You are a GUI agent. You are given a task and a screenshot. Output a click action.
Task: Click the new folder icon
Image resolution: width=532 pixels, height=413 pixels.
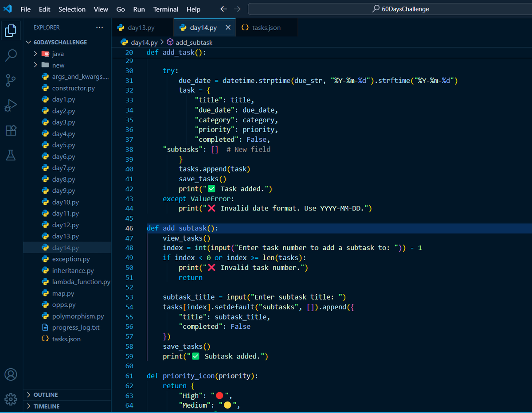point(45,65)
